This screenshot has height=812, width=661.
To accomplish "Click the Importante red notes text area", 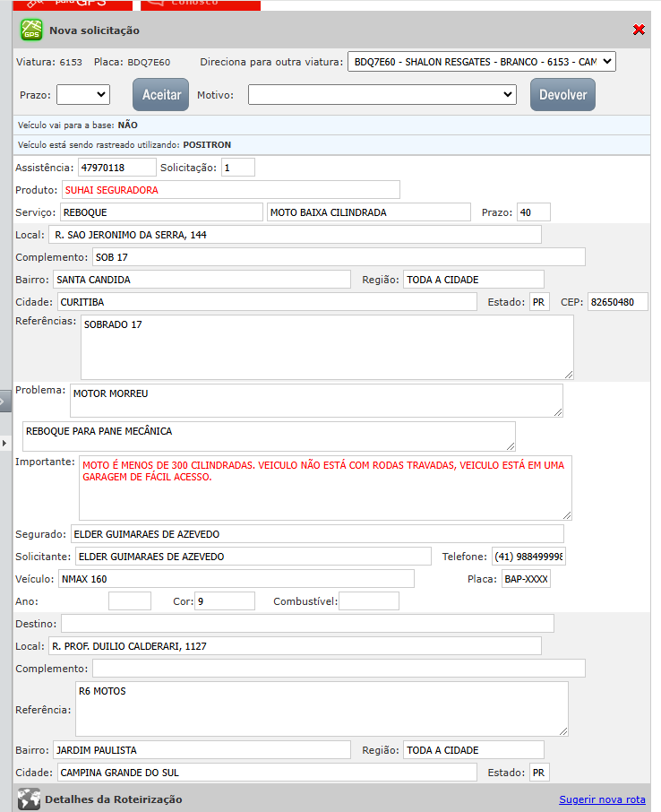I will click(325, 488).
